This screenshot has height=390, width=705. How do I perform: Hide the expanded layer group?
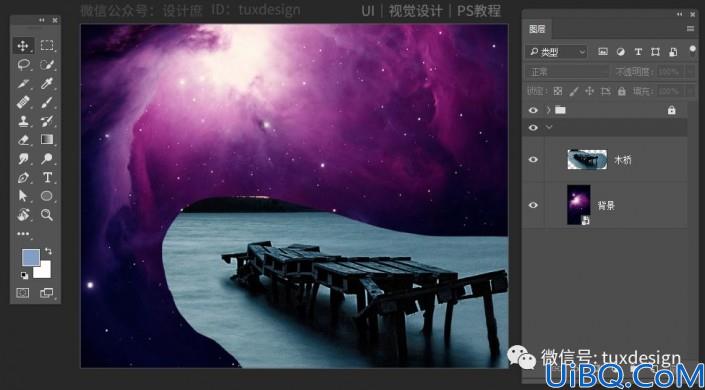[x=533, y=127]
